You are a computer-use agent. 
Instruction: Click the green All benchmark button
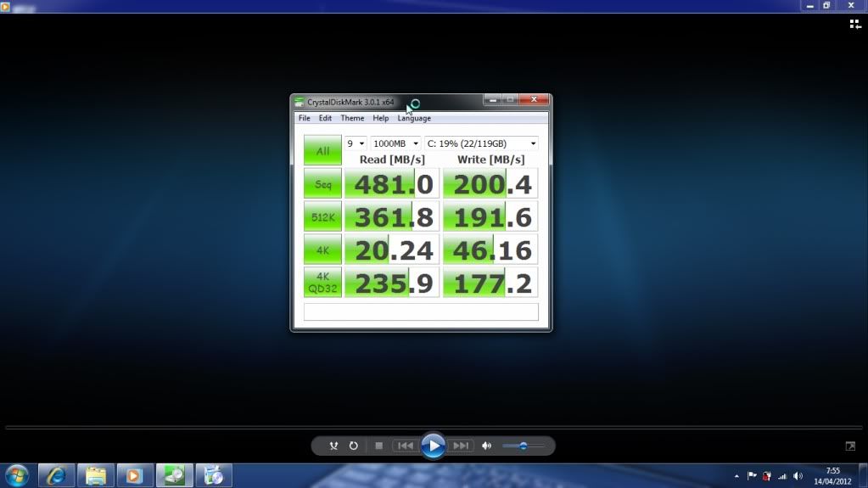tap(322, 151)
